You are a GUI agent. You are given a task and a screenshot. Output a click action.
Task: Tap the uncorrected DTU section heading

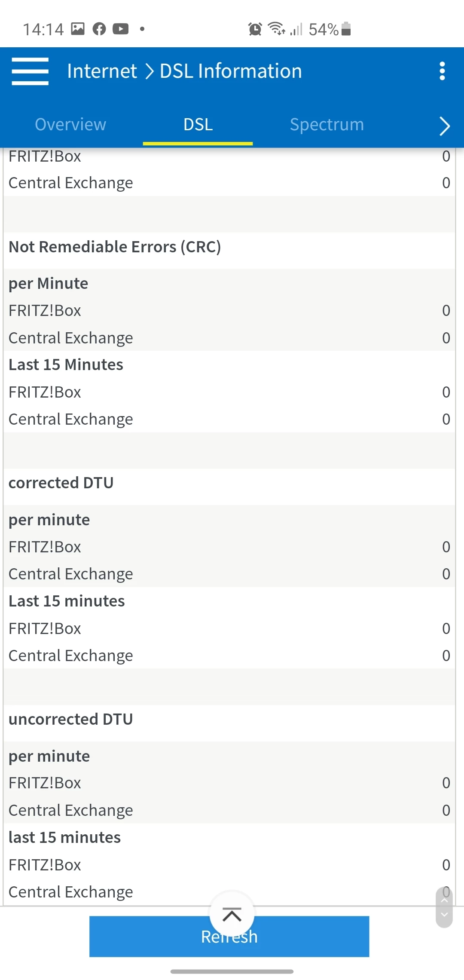(x=71, y=720)
